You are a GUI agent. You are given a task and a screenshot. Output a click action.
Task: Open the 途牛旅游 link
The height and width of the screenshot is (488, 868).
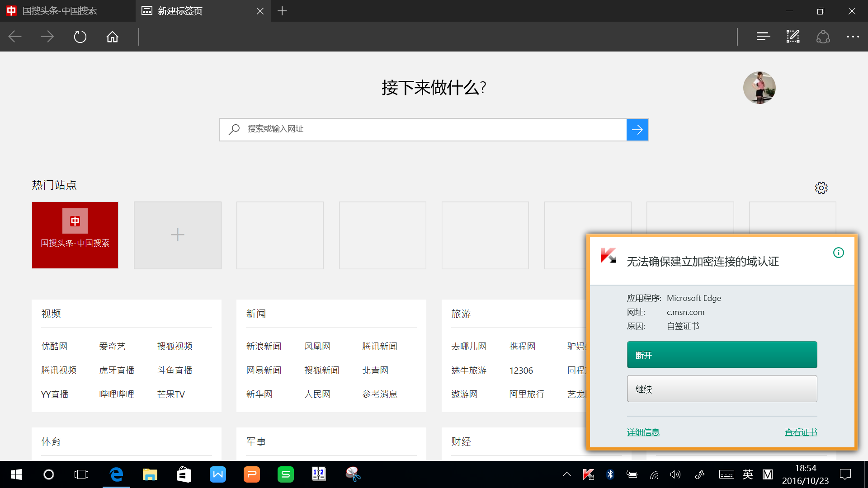(x=469, y=370)
